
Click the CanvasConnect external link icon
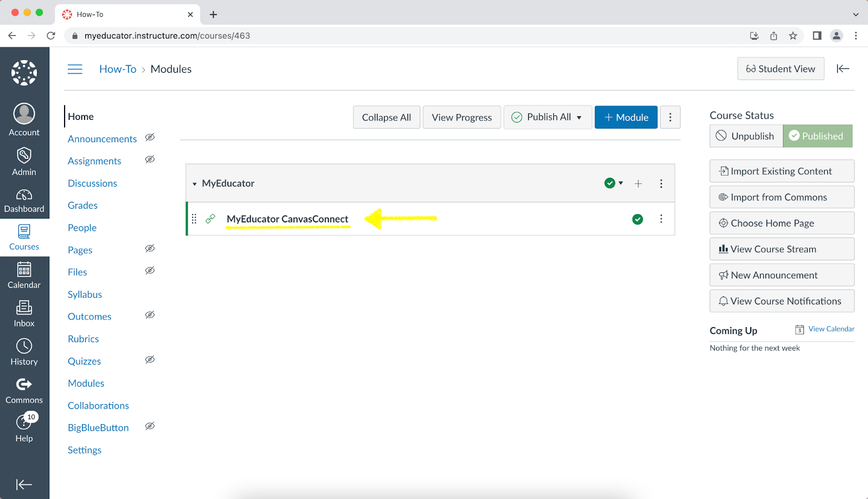coord(210,219)
